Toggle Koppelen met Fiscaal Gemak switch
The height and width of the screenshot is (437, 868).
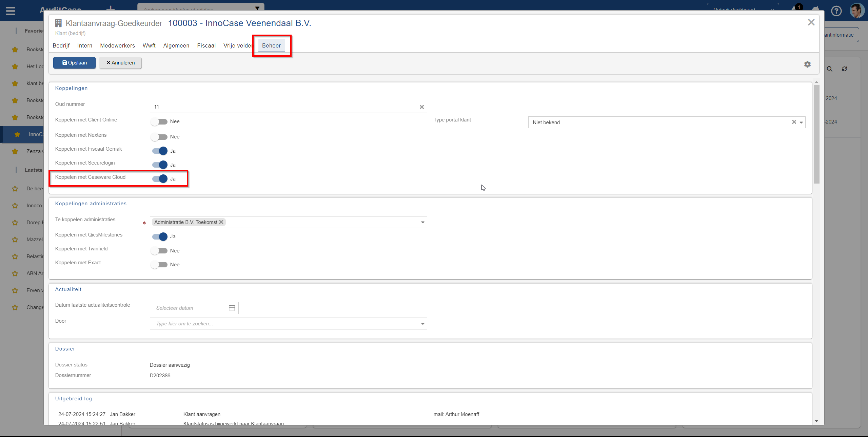coord(159,151)
